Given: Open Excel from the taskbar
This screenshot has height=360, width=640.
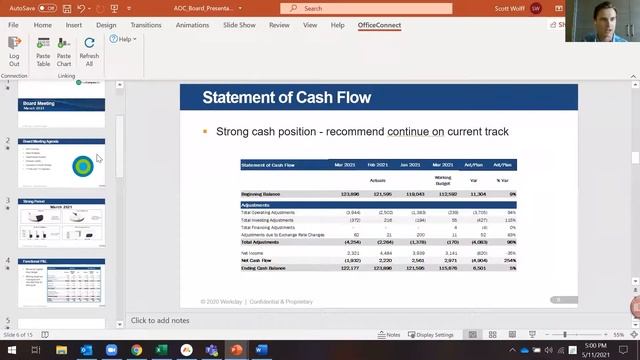Looking at the screenshot, I should 162,350.
